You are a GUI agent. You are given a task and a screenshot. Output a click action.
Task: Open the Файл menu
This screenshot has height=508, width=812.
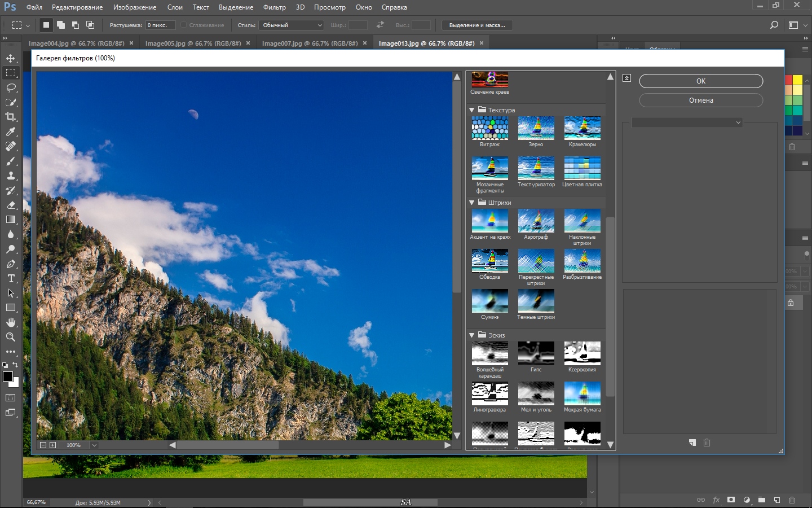pyautogui.click(x=34, y=7)
